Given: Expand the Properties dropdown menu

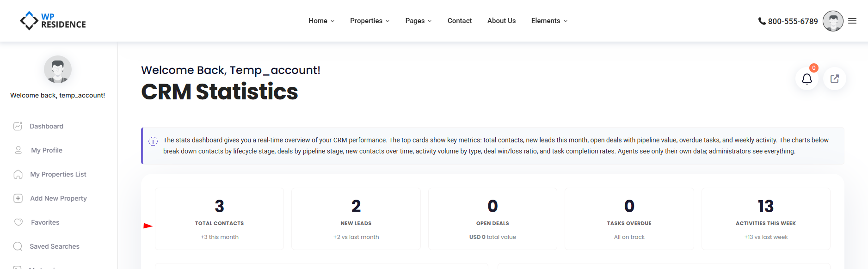Looking at the screenshot, I should [369, 21].
